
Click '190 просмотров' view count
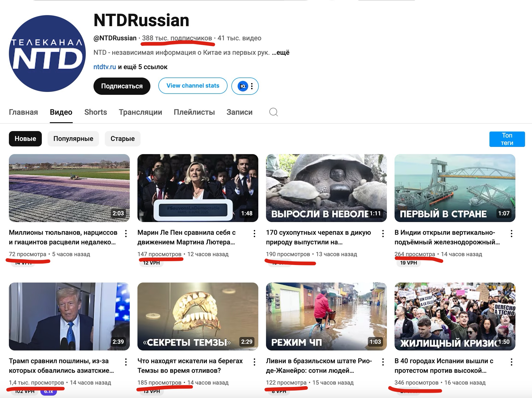(288, 254)
